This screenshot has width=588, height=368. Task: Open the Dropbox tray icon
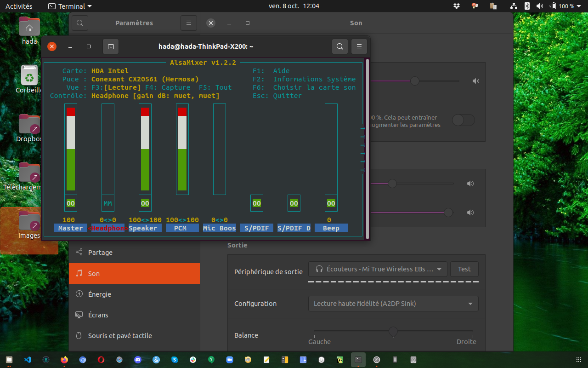457,6
